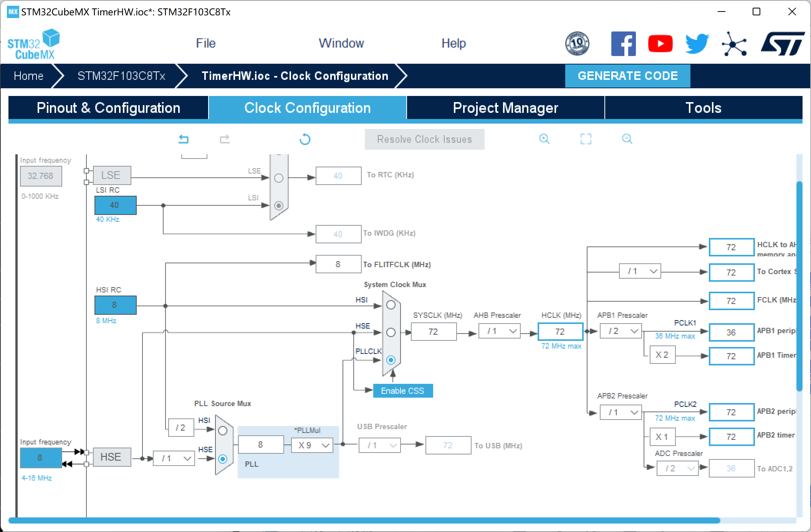Screen dimensions: 811x532
Task: Open the PLLMul X 9 dropdown
Action: click(312, 445)
